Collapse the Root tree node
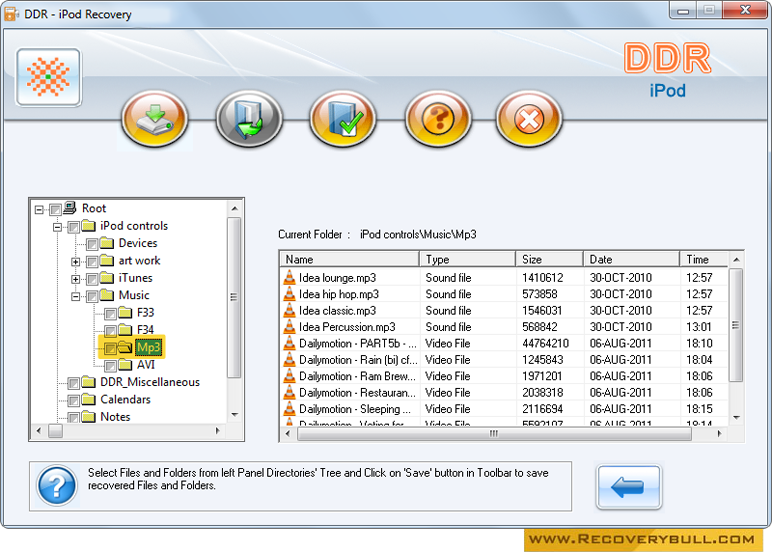 [x=39, y=210]
